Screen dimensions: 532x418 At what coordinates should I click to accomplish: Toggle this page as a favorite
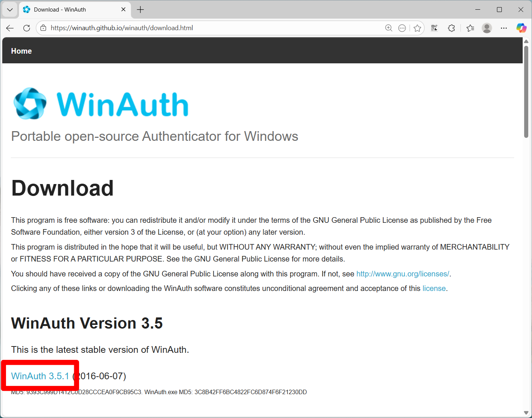(x=417, y=28)
